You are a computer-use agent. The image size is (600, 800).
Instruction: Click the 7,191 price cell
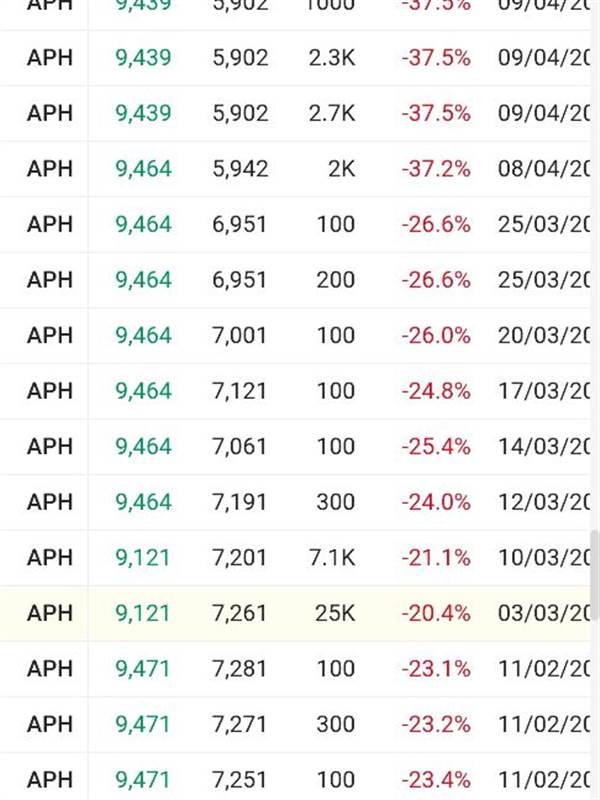[x=239, y=502]
